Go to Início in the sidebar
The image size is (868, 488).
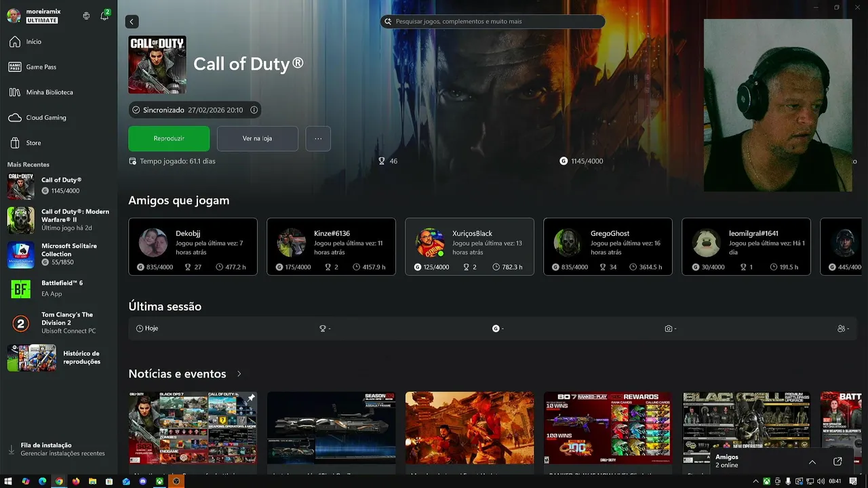tap(58, 42)
